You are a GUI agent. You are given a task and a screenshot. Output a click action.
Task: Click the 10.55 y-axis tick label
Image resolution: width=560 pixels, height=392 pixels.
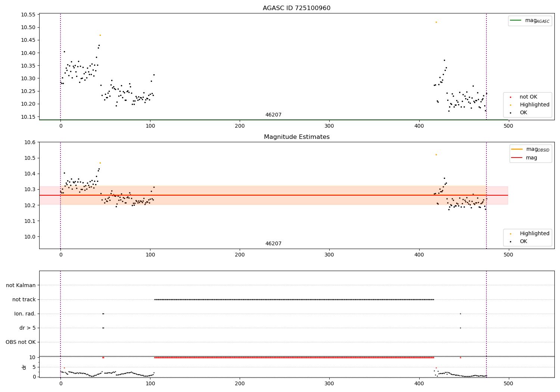28,15
